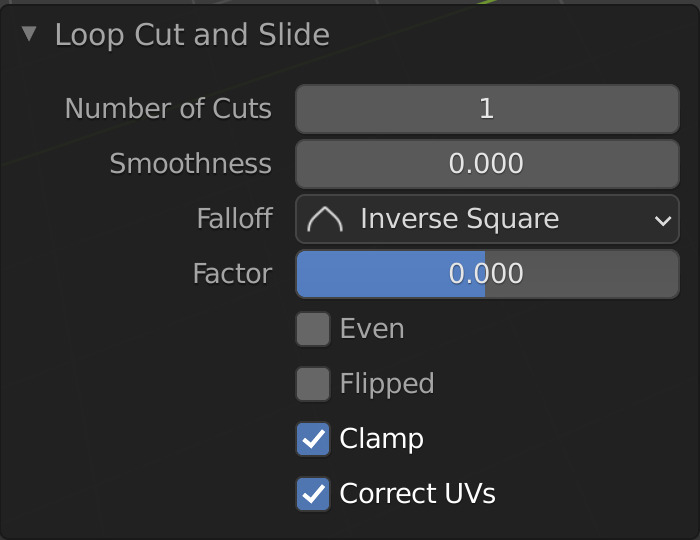Screen dimensions: 700x540
Task: Click the Clamp option label text
Action: coord(382,439)
